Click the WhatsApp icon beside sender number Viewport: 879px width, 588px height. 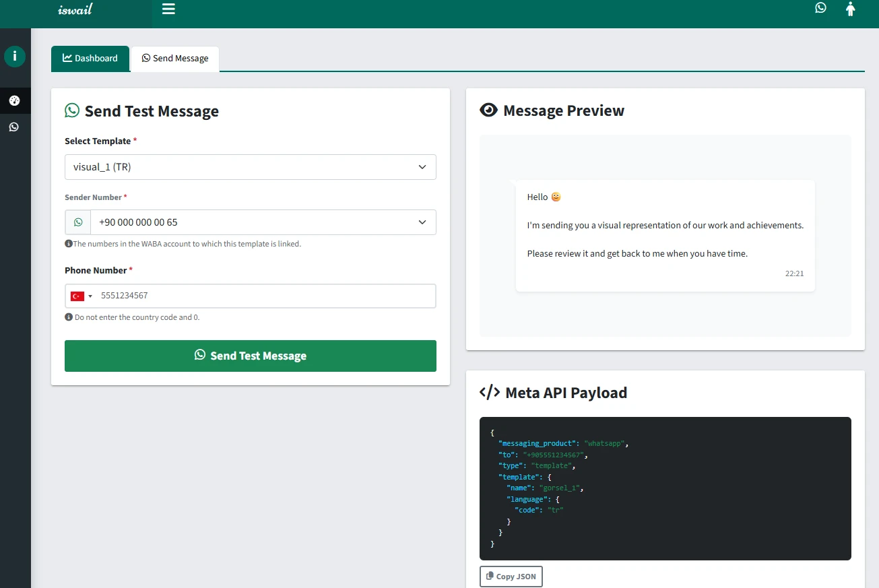78,222
